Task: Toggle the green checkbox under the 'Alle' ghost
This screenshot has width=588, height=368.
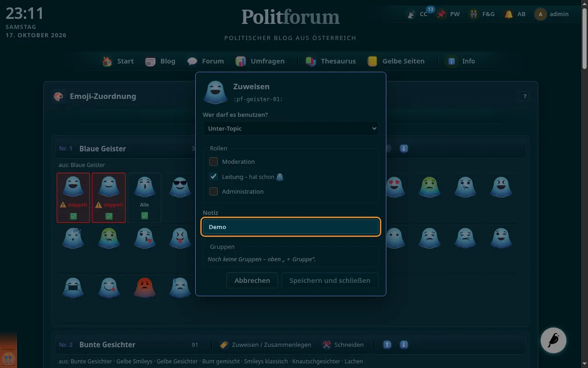Action: coord(144,216)
